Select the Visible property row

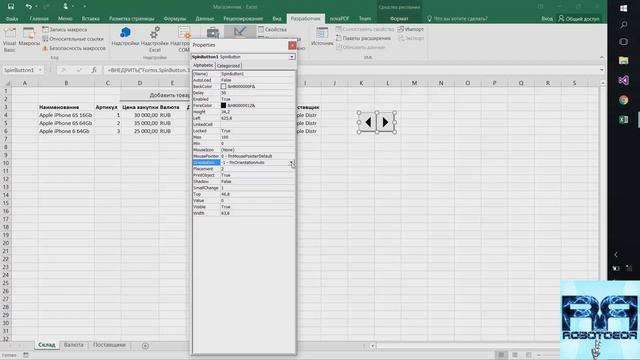point(244,207)
